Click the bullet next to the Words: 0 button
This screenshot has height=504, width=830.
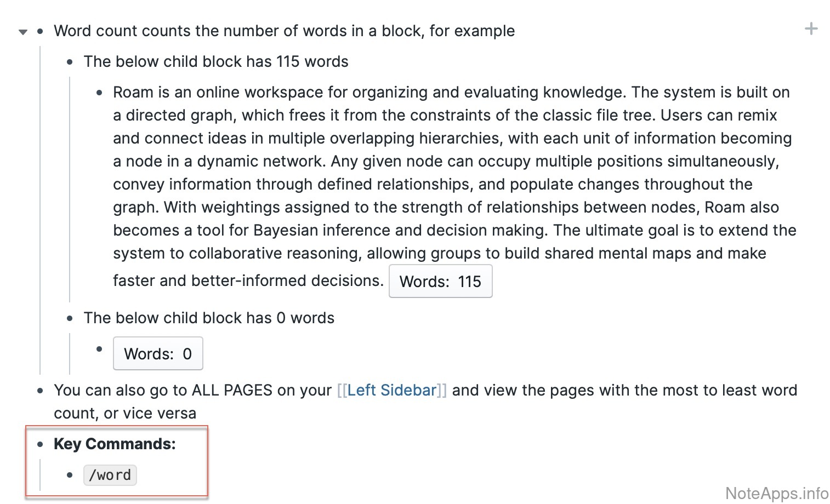[x=99, y=349]
